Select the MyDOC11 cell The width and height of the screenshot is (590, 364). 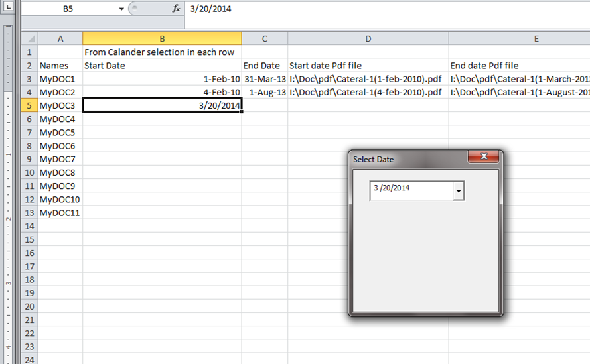pos(60,213)
